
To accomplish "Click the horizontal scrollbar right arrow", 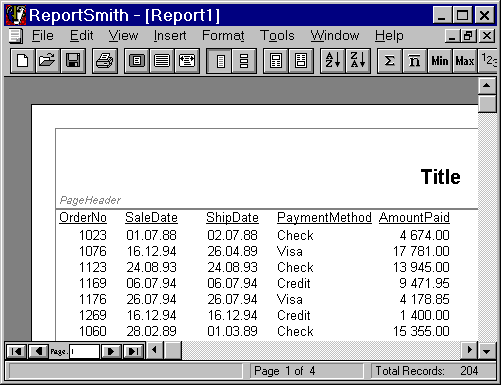I will point(470,350).
